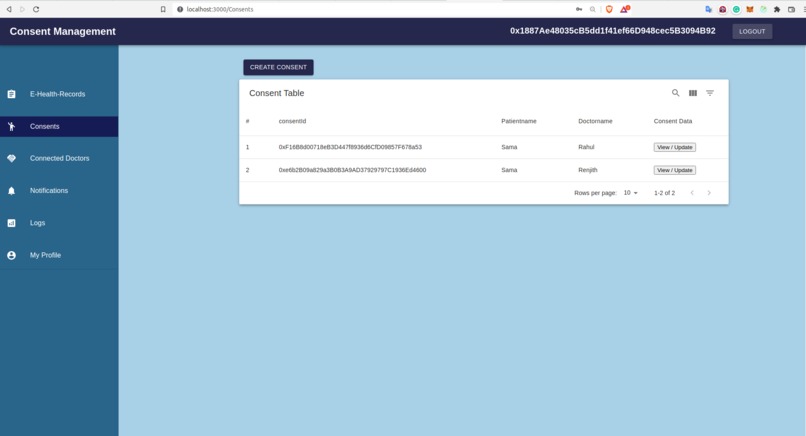The height and width of the screenshot is (436, 806).
Task: Open My Profile in the sidebar
Action: pyautogui.click(x=59, y=256)
